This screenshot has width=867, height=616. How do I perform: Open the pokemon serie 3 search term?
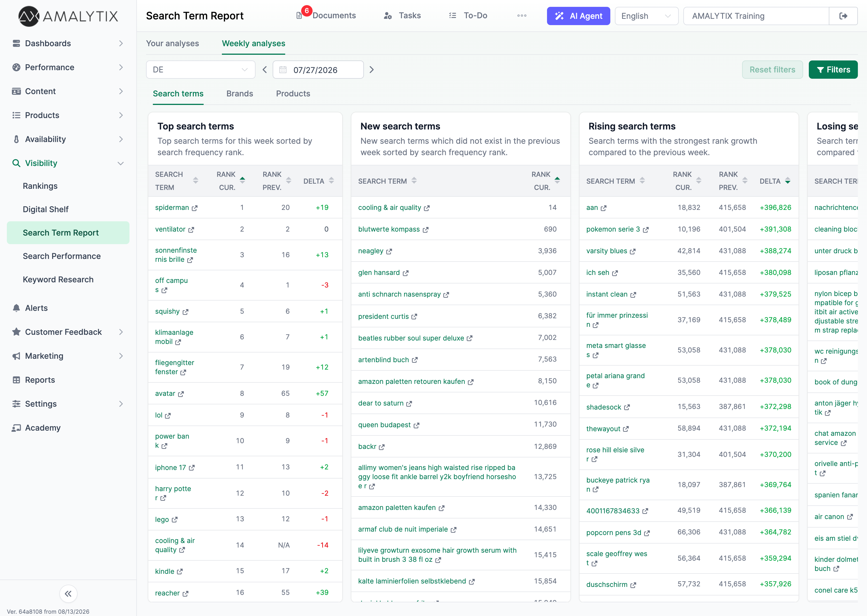613,229
